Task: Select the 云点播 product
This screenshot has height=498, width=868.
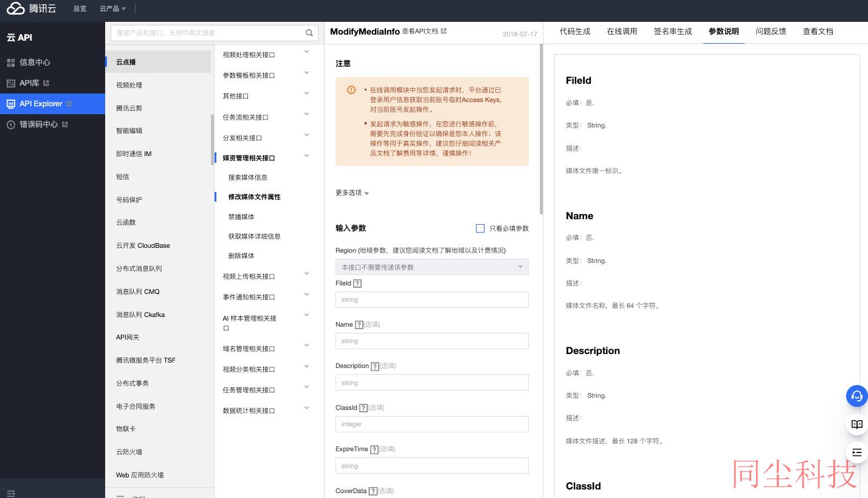Action: tap(158, 62)
